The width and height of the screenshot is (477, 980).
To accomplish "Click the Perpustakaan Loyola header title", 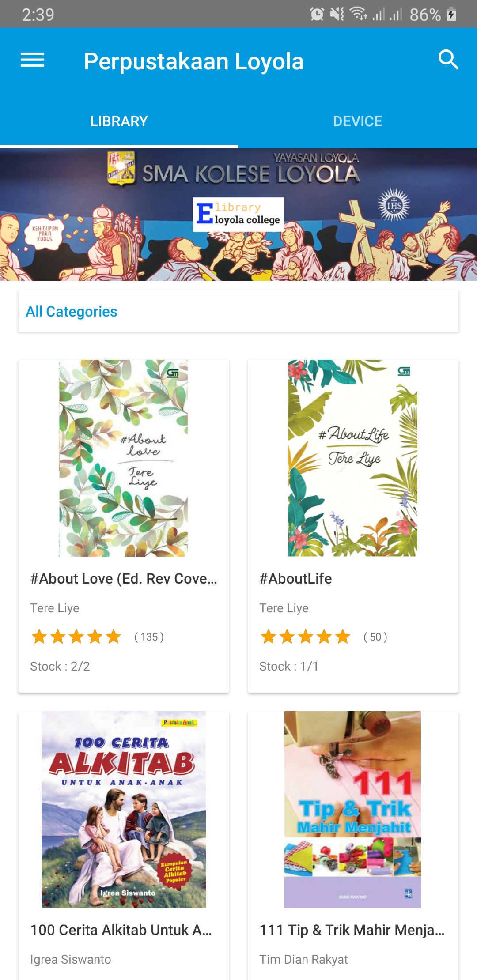I will (x=194, y=61).
